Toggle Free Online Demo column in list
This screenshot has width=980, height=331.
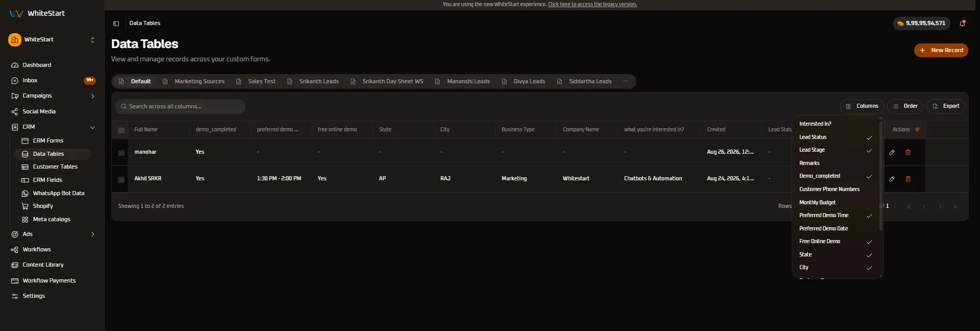[836, 241]
